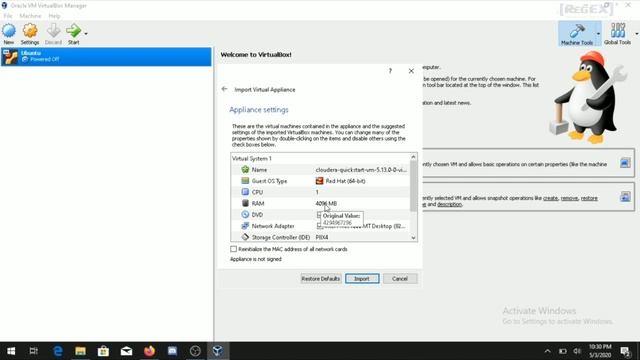Click the Discard toolbar icon
Screen dimensions: 640x360
(53, 31)
